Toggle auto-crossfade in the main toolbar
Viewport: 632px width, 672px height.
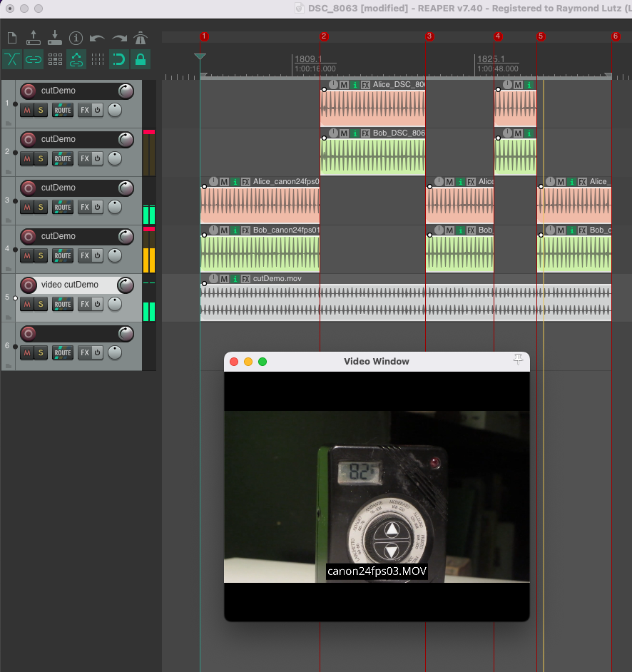click(x=12, y=60)
